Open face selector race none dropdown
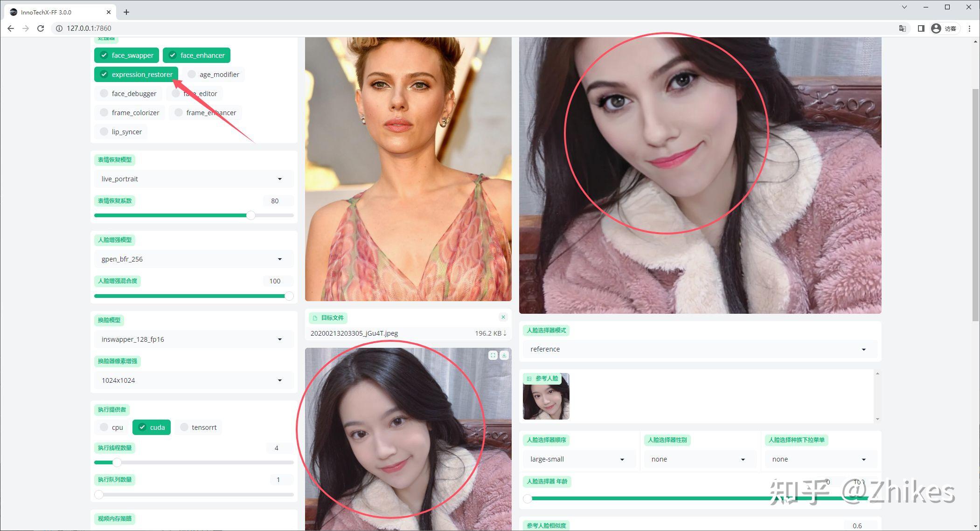This screenshot has height=531, width=980. coord(821,459)
